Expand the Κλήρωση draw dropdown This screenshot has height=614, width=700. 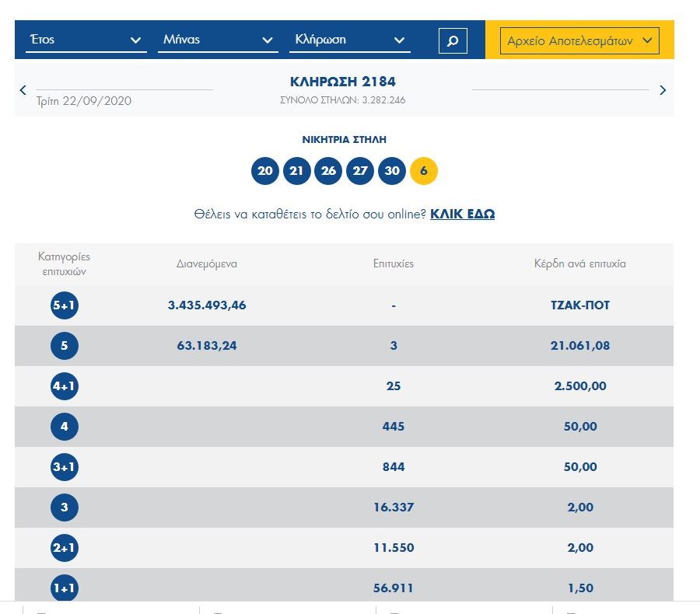349,40
